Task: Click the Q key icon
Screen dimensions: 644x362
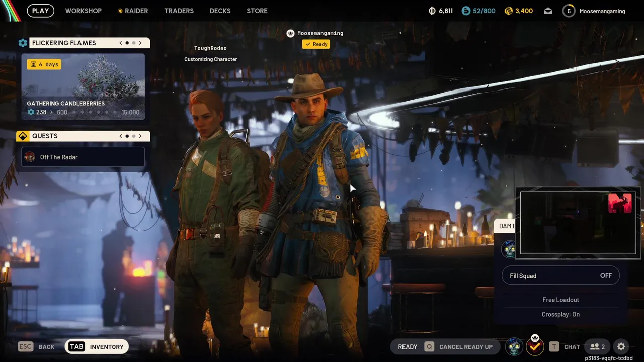Action: point(429,346)
